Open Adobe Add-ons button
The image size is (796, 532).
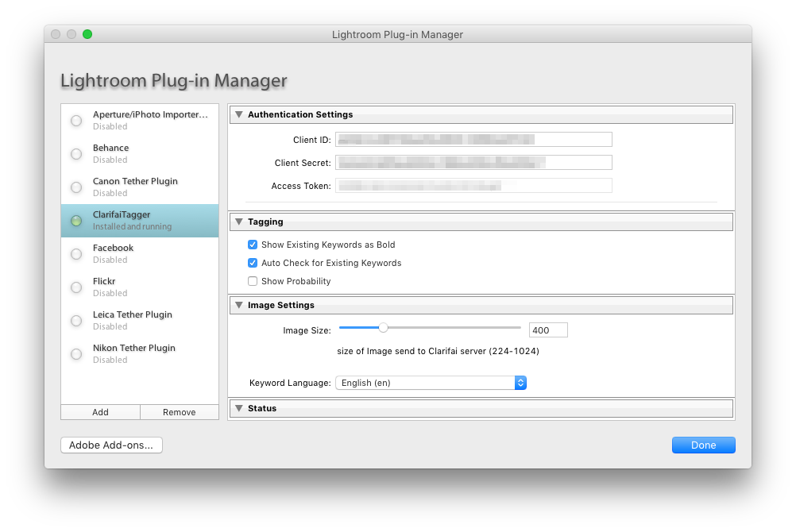[x=112, y=445]
